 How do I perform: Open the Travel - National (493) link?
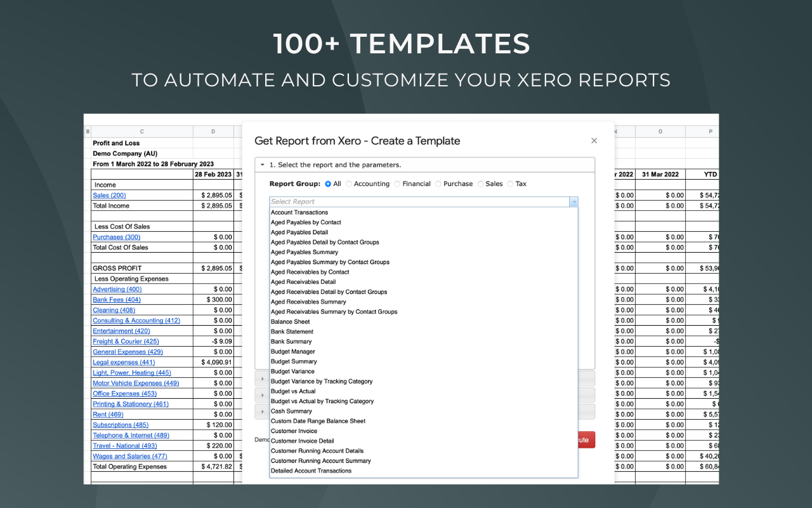(125, 446)
